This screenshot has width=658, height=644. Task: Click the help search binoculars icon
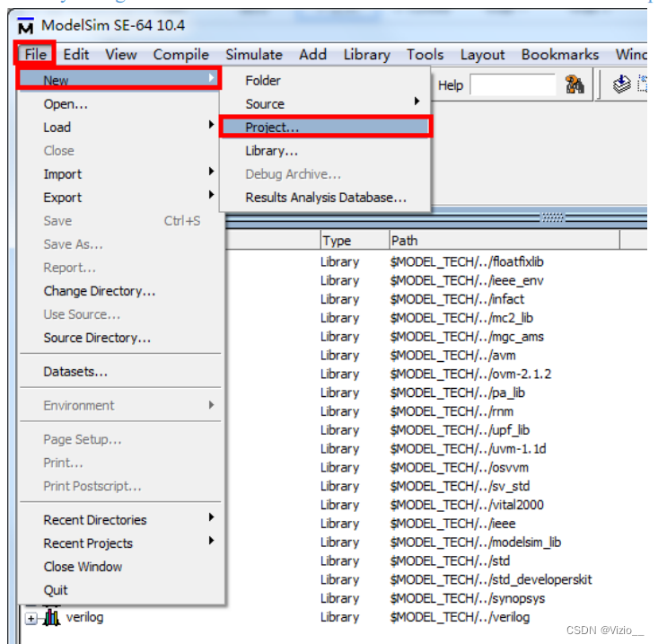575,84
